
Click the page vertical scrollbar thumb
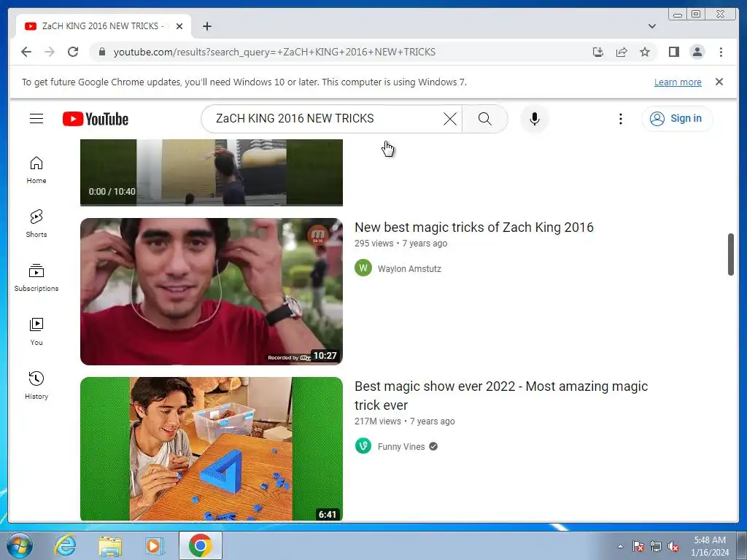point(731,254)
